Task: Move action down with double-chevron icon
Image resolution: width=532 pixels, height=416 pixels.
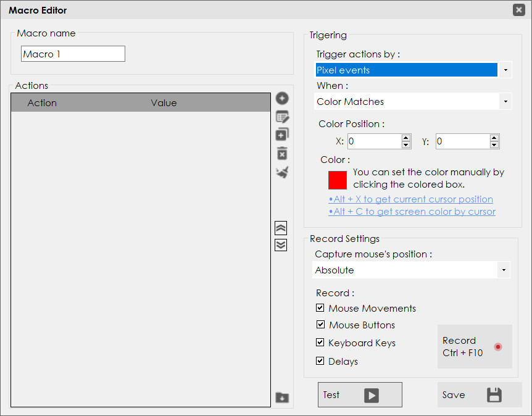Action: point(281,245)
